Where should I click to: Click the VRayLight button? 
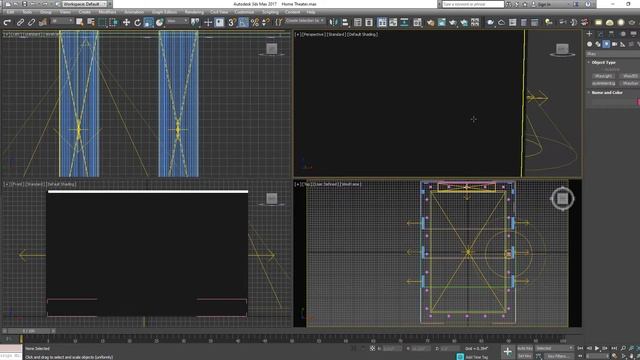point(603,76)
